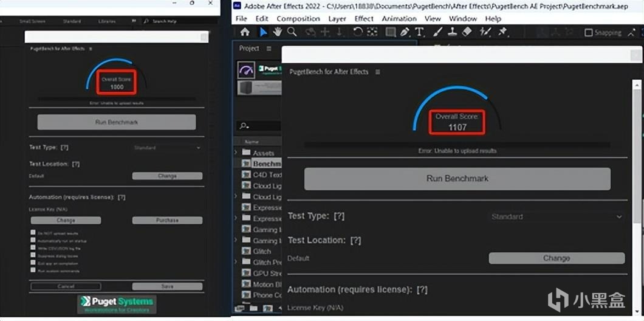The image size is (644, 321).
Task: Switch to Small Screen workspace in left window
Action: tap(32, 21)
